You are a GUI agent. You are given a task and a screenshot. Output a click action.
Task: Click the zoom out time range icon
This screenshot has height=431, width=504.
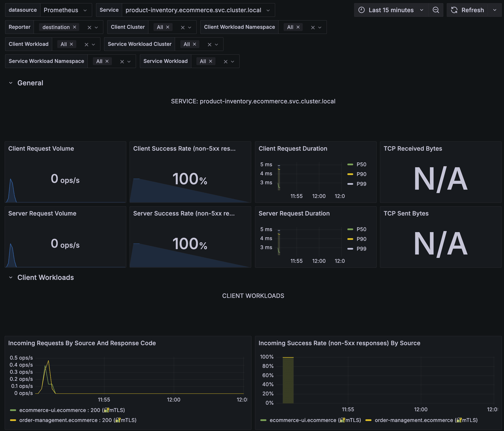(436, 10)
